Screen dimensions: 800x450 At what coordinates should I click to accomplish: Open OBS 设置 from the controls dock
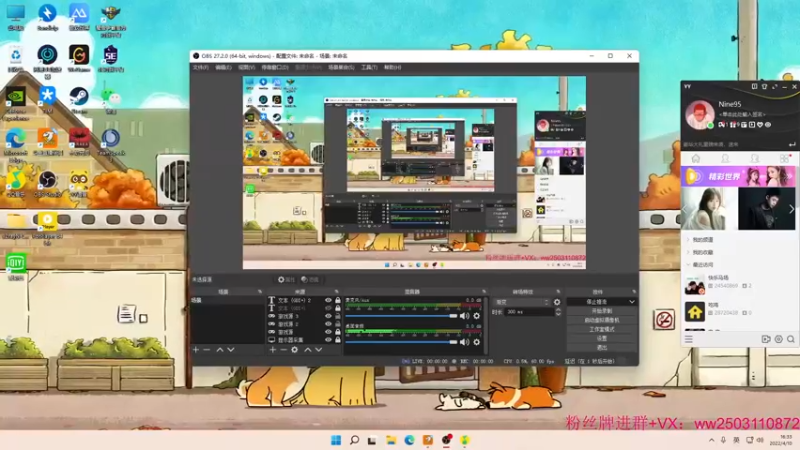602,338
